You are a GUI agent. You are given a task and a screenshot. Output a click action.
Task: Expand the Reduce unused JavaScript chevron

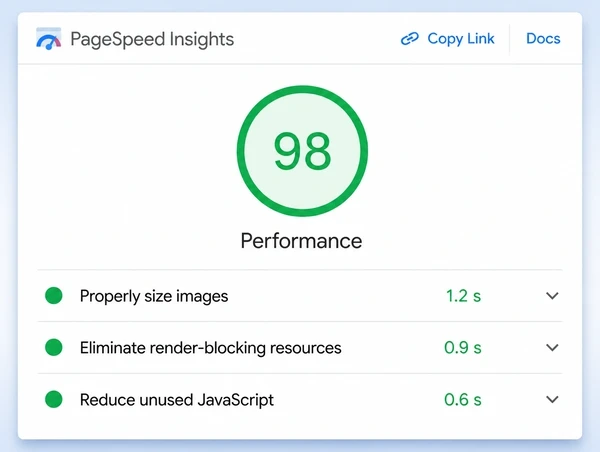click(552, 400)
